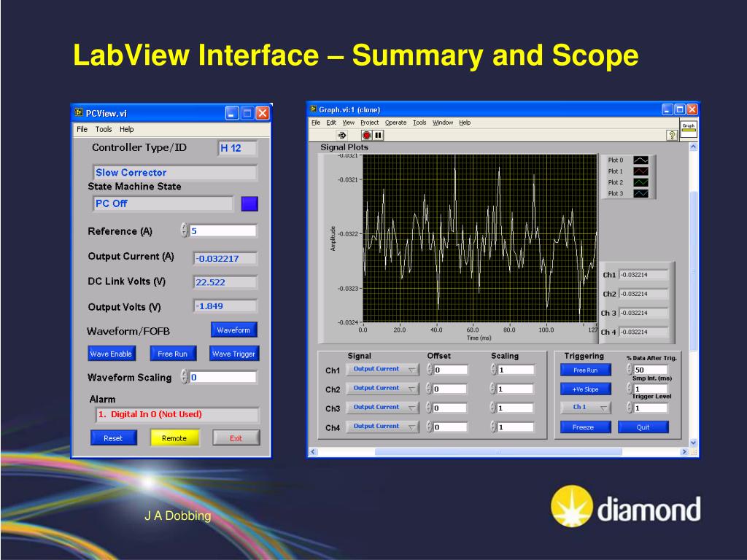
Task: Click State Machine State field PC Off
Action: pos(163,203)
